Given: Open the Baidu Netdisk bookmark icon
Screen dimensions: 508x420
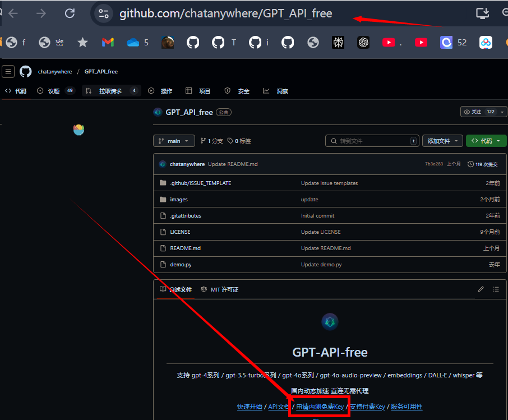Looking at the screenshot, I should point(486,43).
